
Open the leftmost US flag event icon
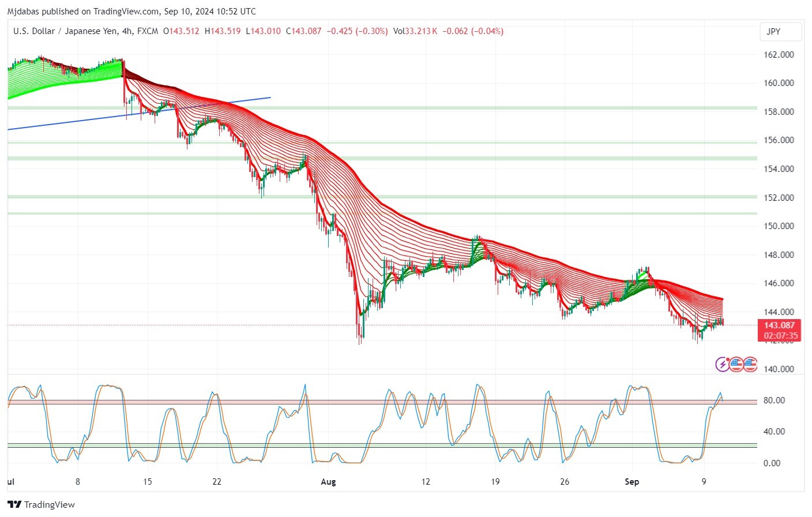(736, 364)
